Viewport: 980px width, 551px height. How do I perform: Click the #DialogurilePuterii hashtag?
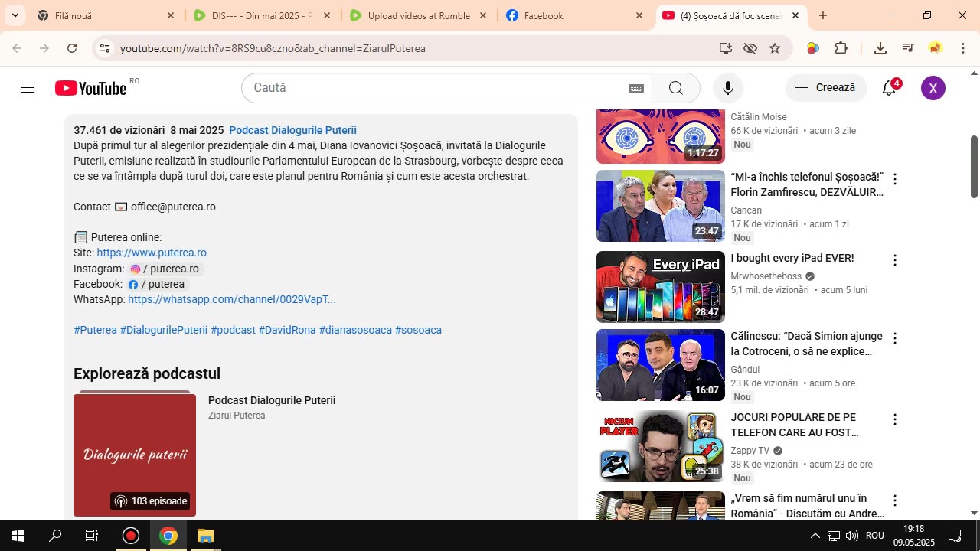(164, 330)
